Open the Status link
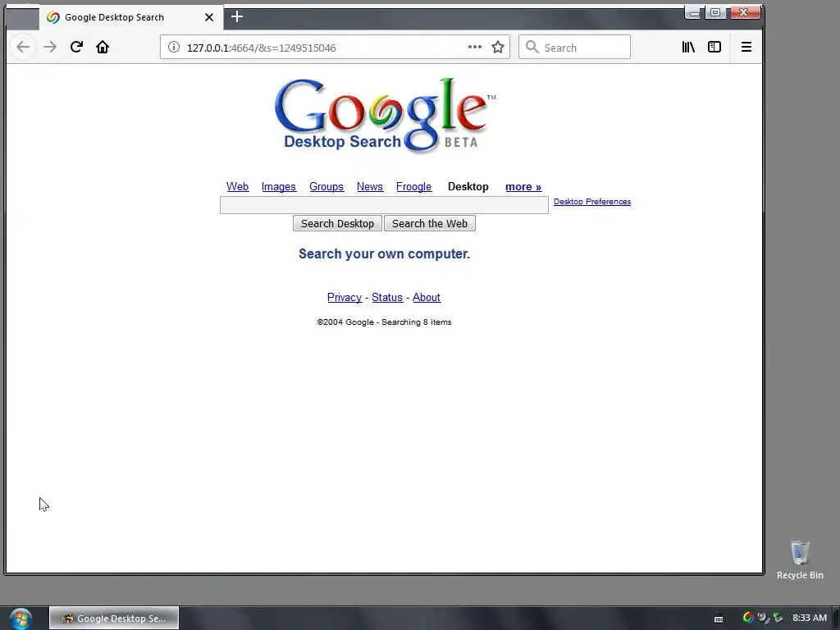Image resolution: width=840 pixels, height=630 pixels. coord(387,297)
